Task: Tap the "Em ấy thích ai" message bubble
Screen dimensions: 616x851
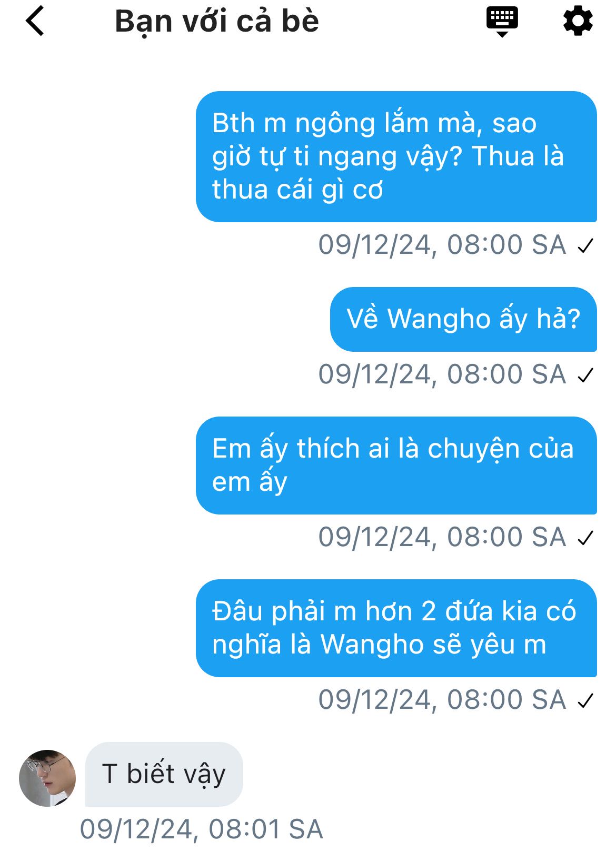Action: (396, 465)
